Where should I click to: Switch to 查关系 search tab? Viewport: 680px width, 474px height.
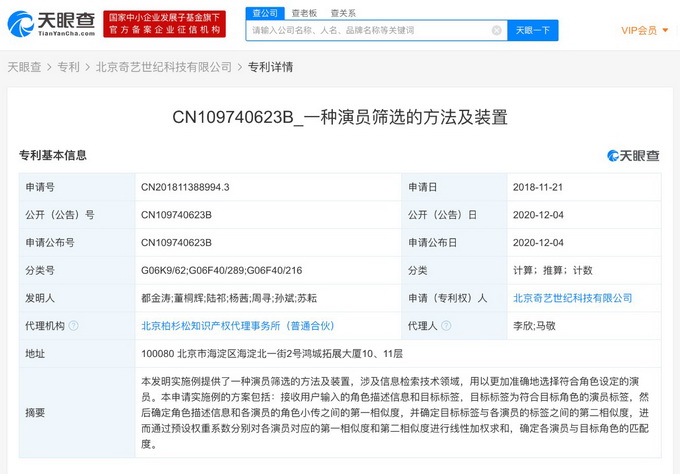click(343, 13)
